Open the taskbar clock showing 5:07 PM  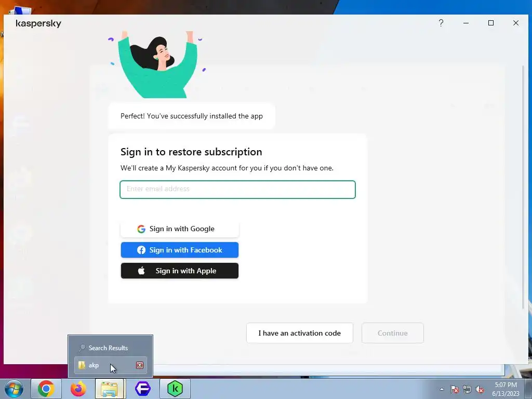pos(506,389)
